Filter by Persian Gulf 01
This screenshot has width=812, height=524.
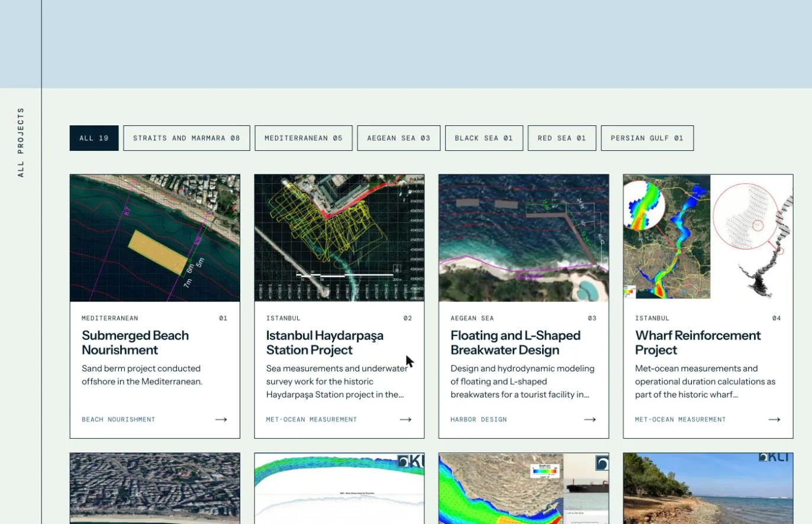[x=647, y=138]
